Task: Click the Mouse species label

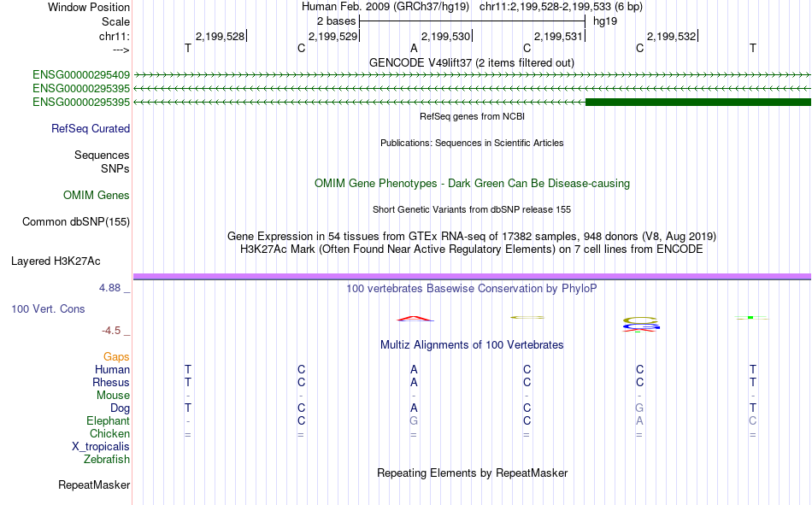Action: pyautogui.click(x=113, y=395)
